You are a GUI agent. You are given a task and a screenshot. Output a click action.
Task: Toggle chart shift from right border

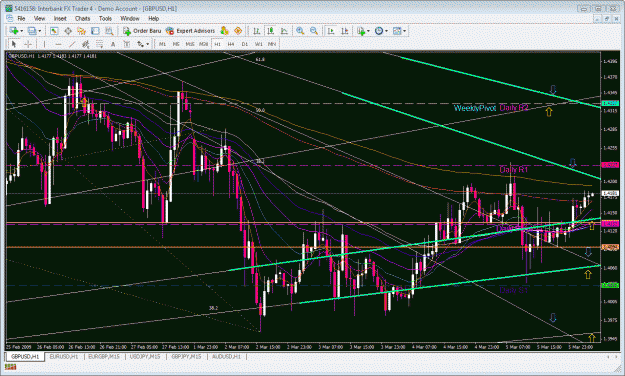(x=345, y=31)
